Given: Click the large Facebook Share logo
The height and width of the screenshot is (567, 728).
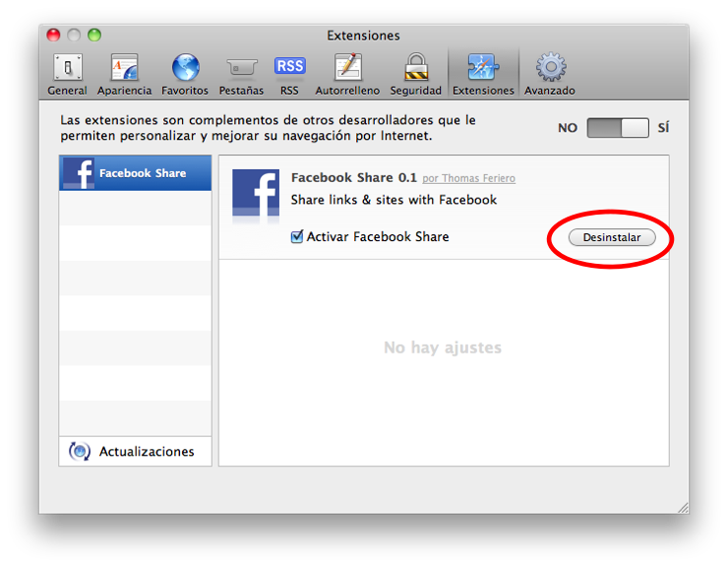Looking at the screenshot, I should [x=256, y=193].
